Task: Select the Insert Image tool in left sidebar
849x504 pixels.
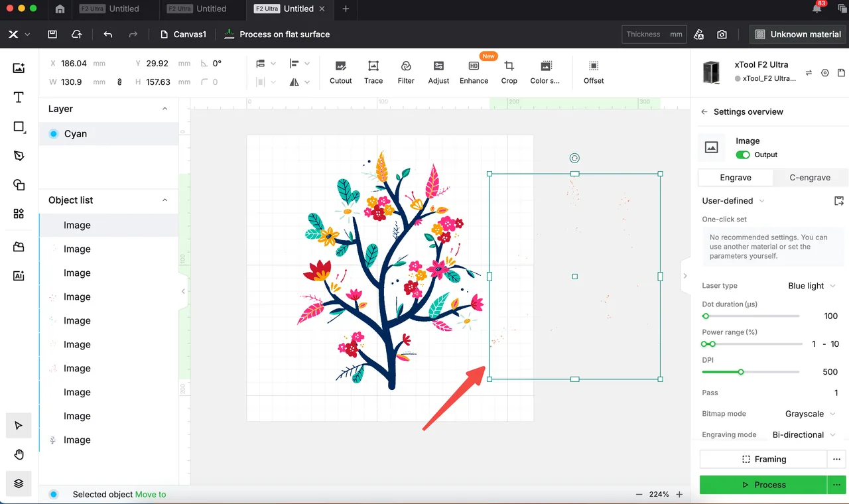Action: pos(19,68)
